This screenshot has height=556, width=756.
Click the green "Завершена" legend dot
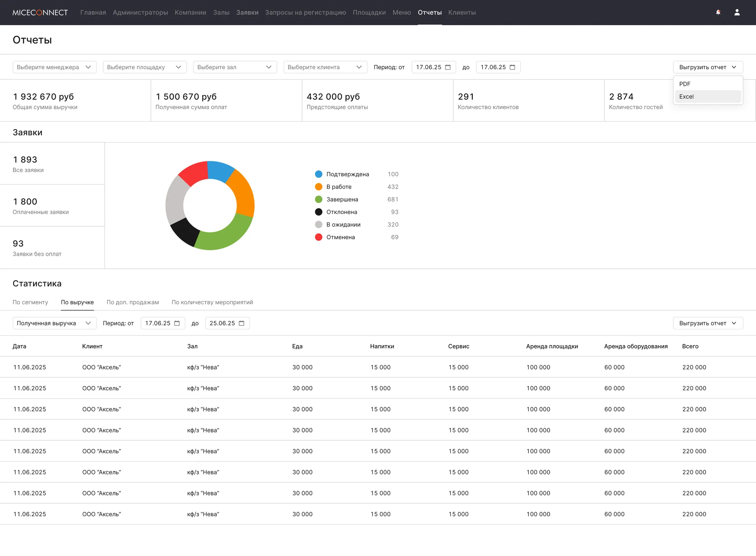(319, 199)
